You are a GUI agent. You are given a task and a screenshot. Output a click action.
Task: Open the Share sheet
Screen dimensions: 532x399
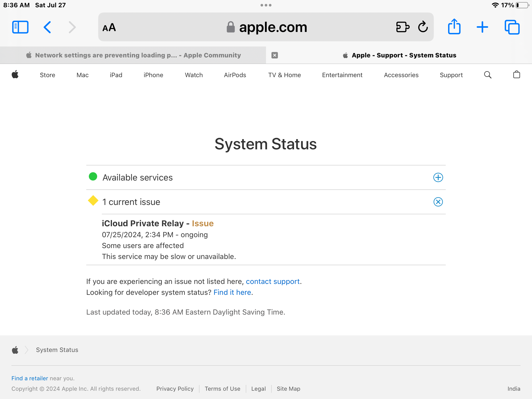(x=454, y=26)
